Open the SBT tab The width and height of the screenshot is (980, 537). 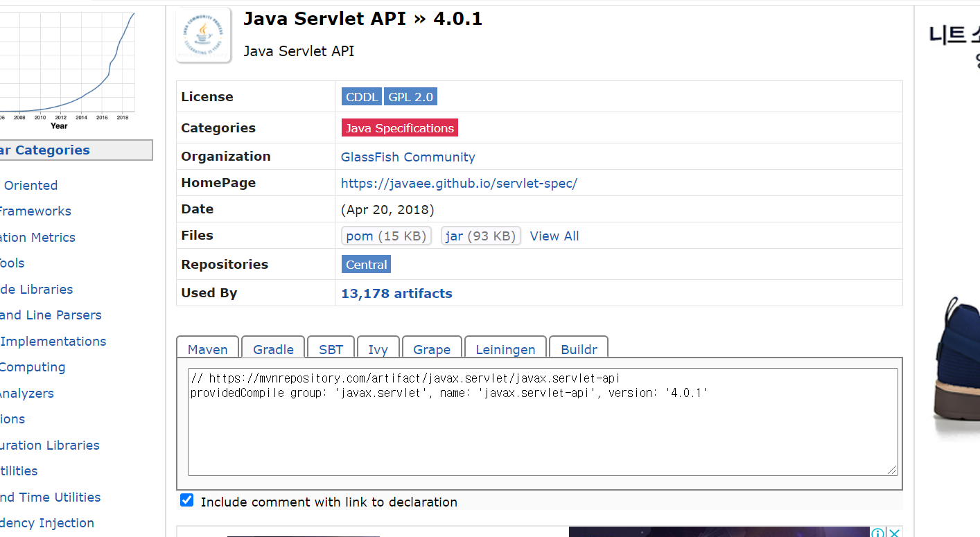(x=331, y=349)
